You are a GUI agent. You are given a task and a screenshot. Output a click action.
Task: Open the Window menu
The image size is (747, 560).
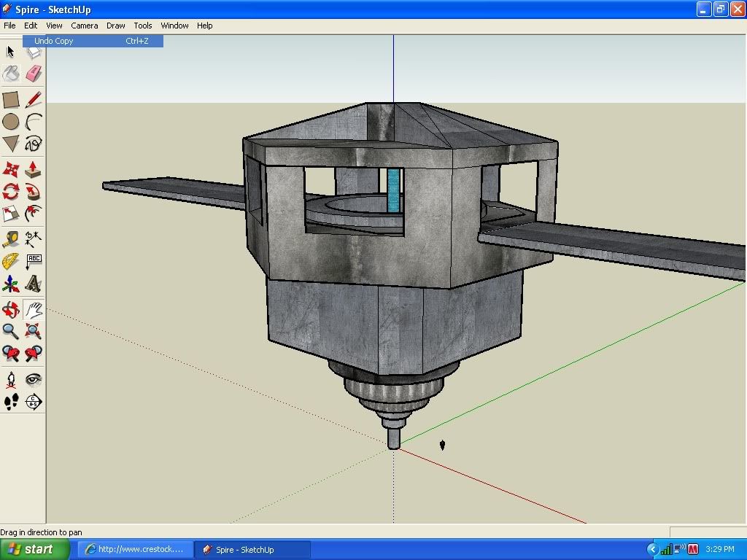174,26
